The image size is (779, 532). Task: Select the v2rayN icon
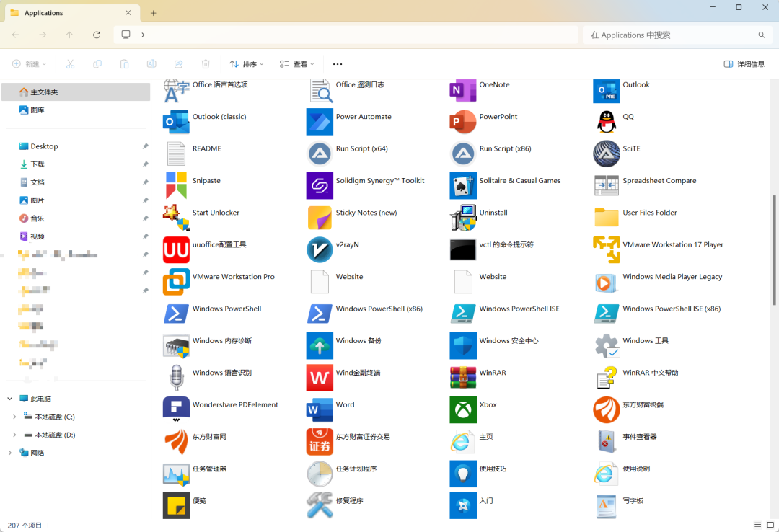[x=320, y=249]
